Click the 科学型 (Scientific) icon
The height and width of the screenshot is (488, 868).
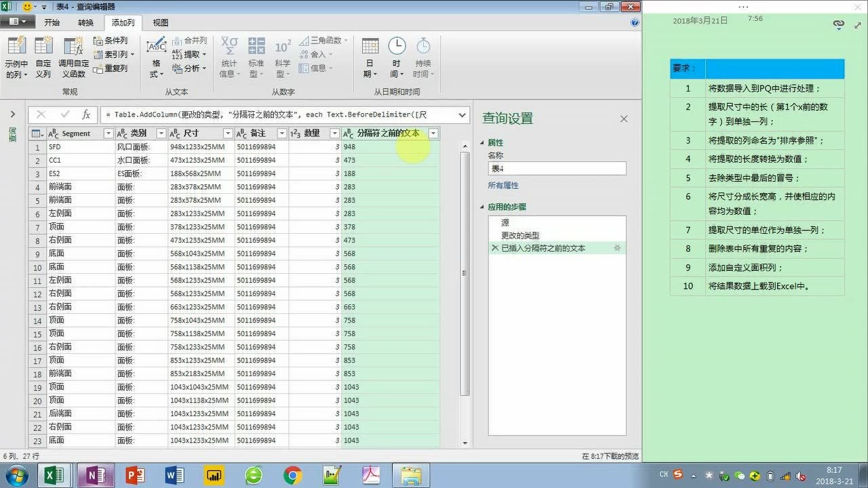[x=282, y=54]
